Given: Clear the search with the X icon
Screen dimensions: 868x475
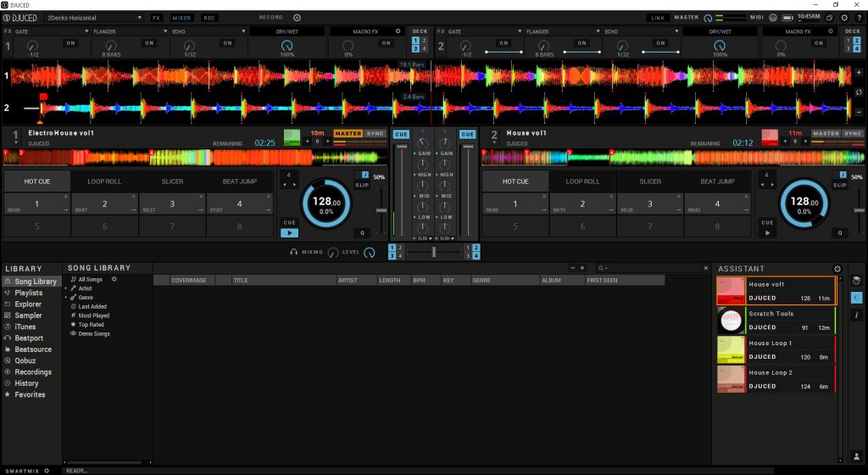Looking at the screenshot, I should click(706, 268).
